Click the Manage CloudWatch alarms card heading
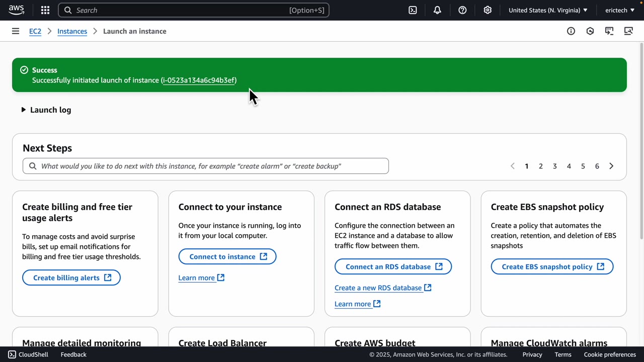Screen dimensions: 644x362 tap(549, 343)
